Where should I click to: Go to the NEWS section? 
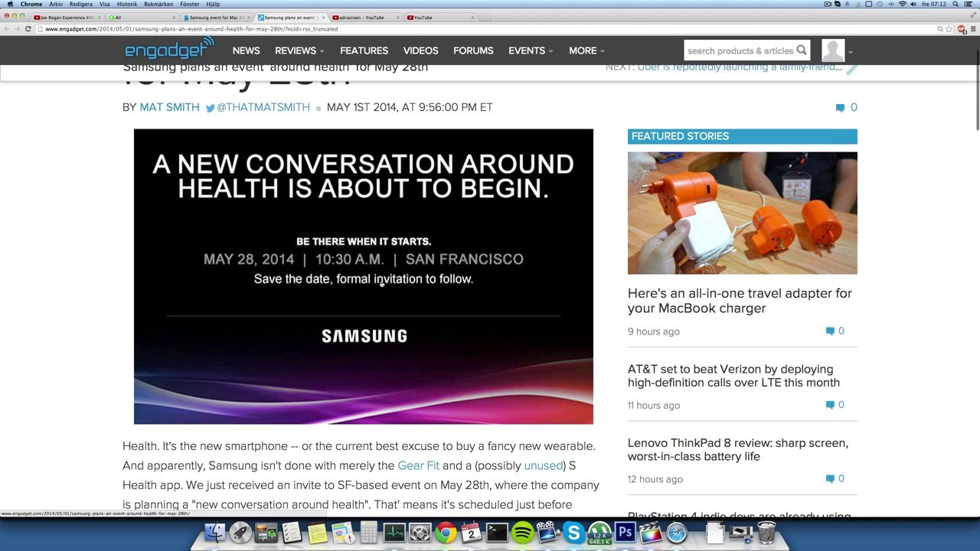coord(247,51)
